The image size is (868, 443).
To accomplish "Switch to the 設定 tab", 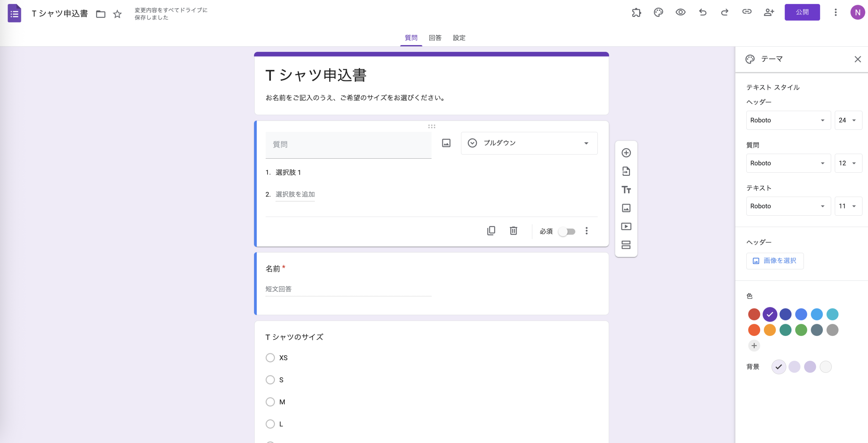I will (459, 38).
